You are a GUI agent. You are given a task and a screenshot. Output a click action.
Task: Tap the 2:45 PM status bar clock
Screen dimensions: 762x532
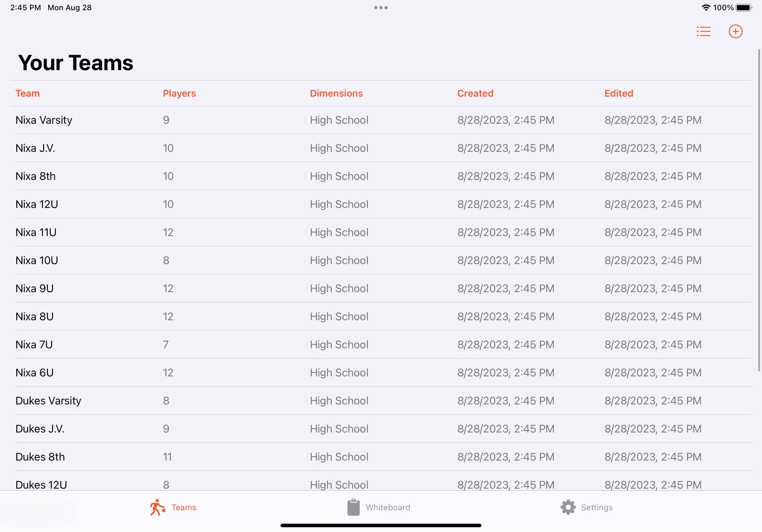coord(26,7)
